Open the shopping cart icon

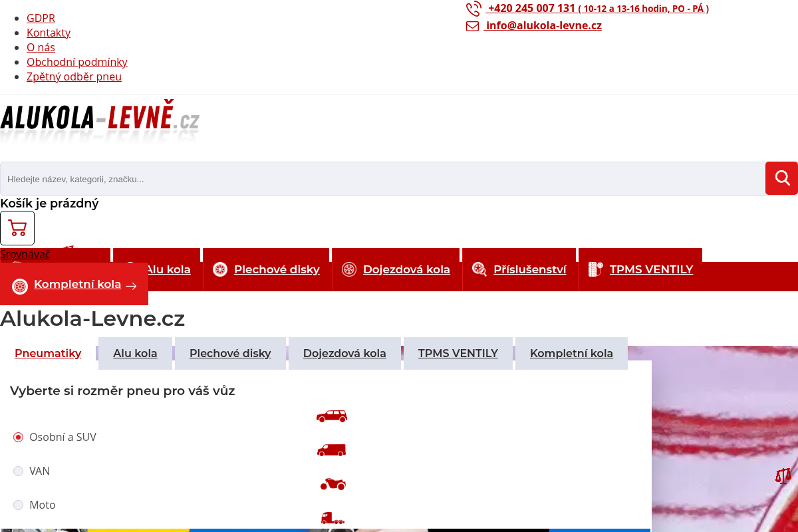[x=17, y=228]
